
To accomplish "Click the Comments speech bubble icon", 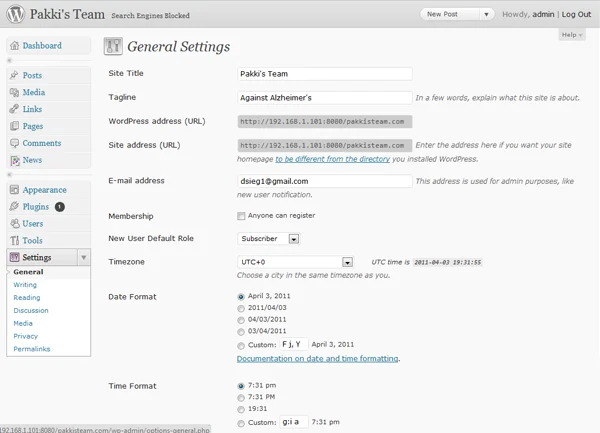I will point(14,143).
